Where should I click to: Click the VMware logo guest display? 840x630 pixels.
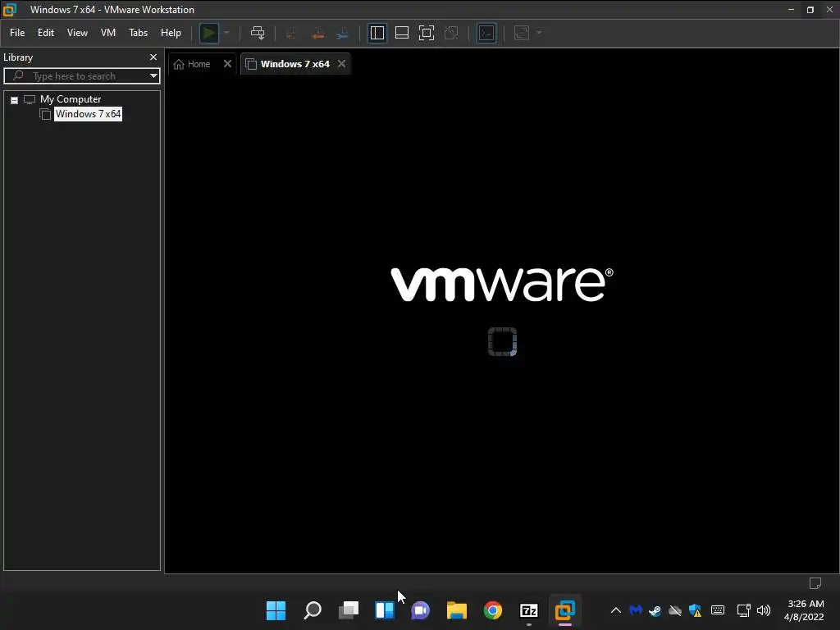point(502,285)
